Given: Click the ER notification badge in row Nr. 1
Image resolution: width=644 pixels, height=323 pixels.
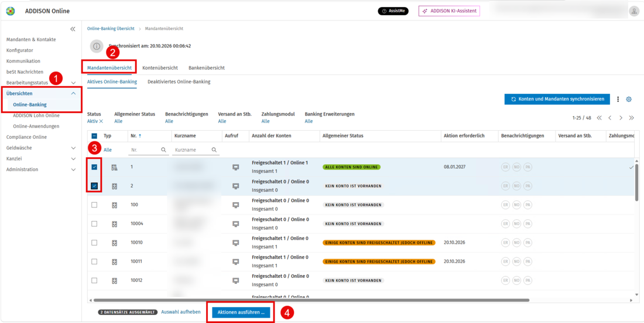Looking at the screenshot, I should point(506,167).
